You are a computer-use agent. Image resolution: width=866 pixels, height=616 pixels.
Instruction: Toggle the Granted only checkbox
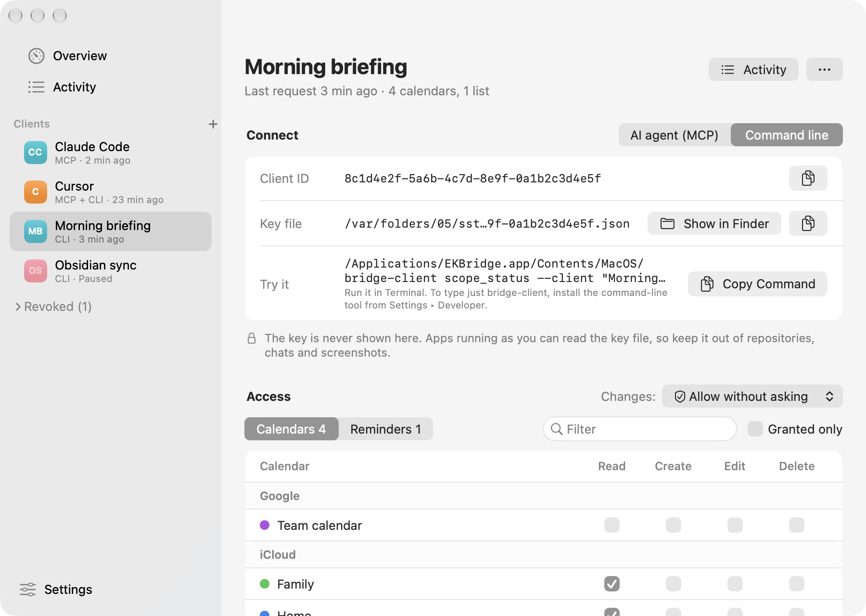755,429
